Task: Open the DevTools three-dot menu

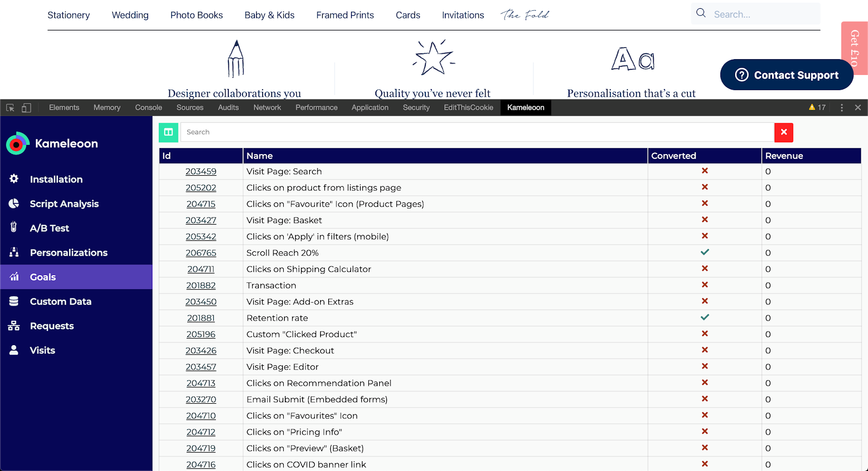Action: coord(841,107)
